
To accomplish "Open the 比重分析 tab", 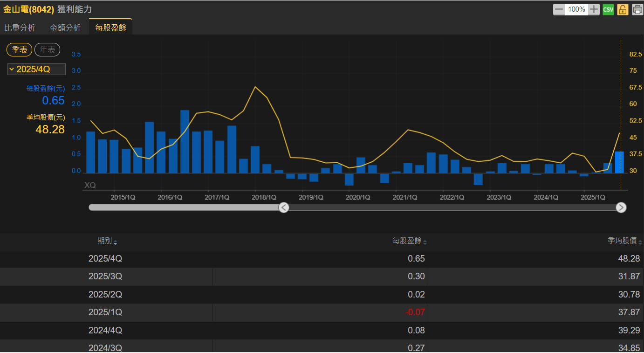I will [20, 28].
